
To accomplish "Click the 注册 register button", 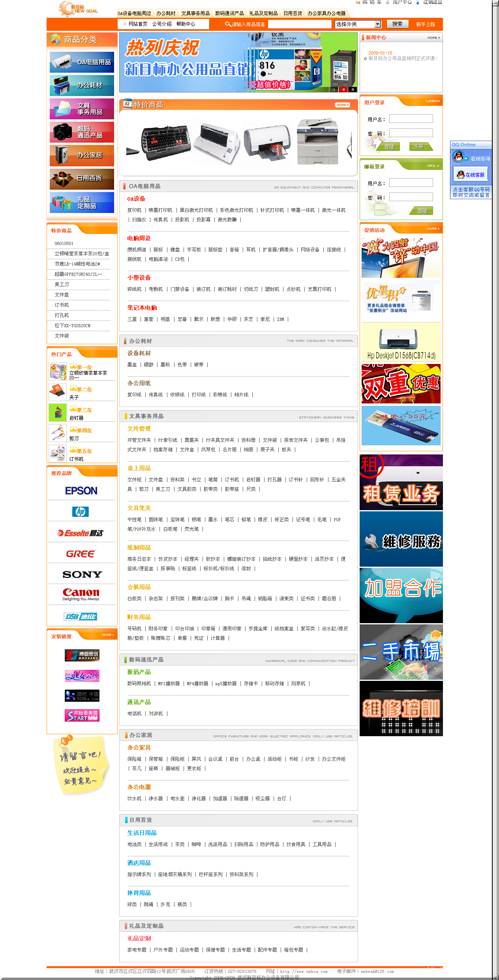I will point(420,147).
